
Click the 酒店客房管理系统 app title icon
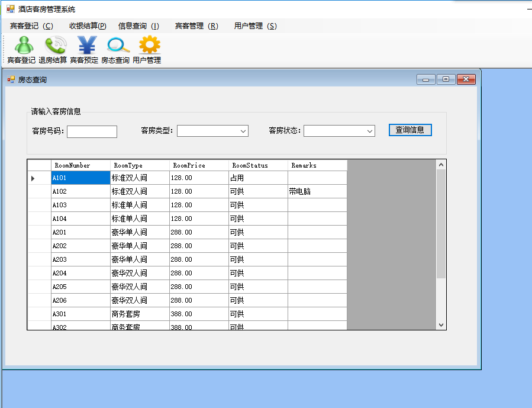[x=11, y=9]
